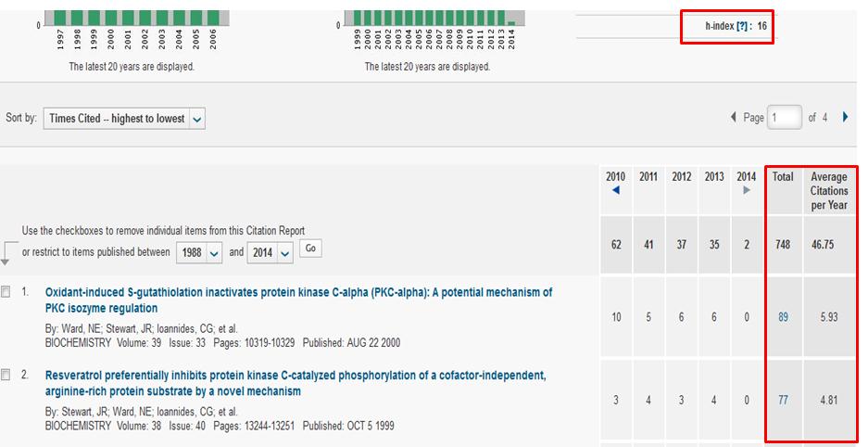Show later years with right arrow under 2014
This screenshot has height=447, width=868.
[x=747, y=190]
